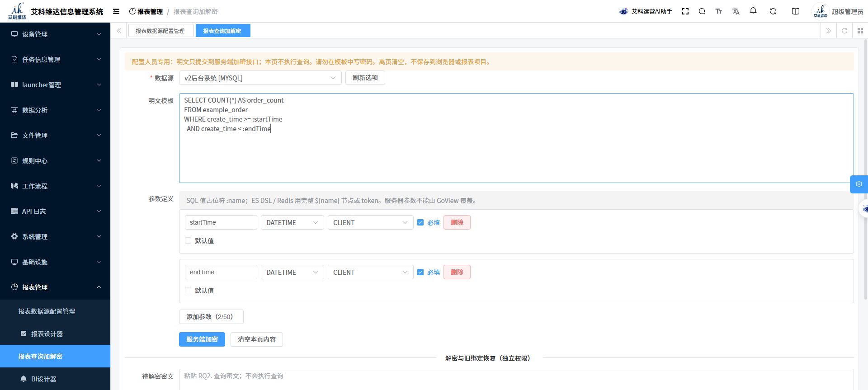The image size is (868, 390).
Task: Collapse the sidebar with the hamburger icon
Action: pos(116,11)
